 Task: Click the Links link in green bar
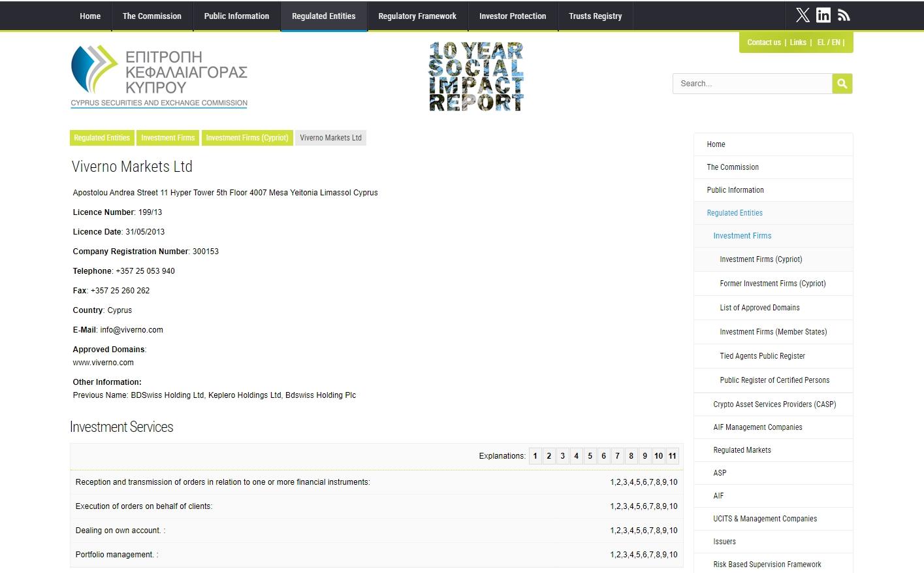(798, 42)
